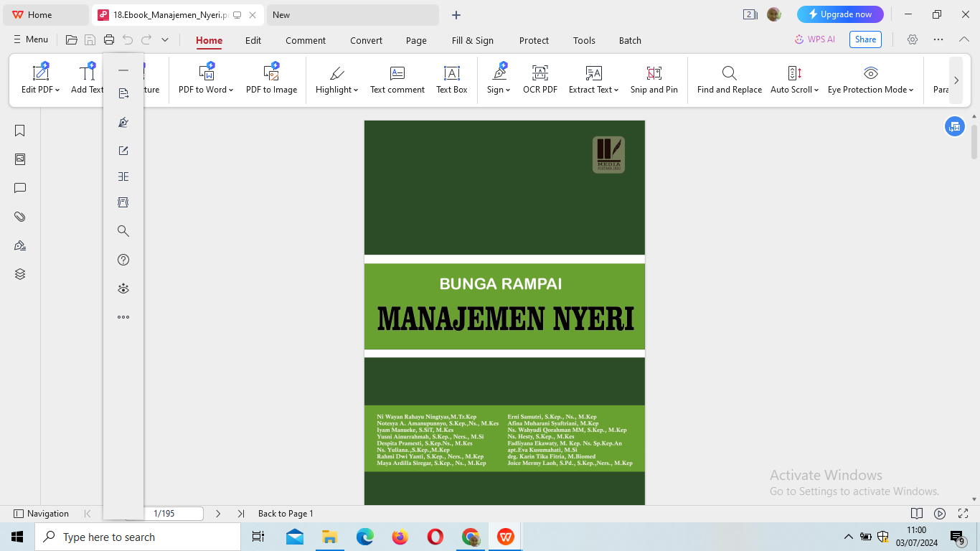Viewport: 980px width, 551px height.
Task: Click the Undo arrow
Action: point(128,40)
